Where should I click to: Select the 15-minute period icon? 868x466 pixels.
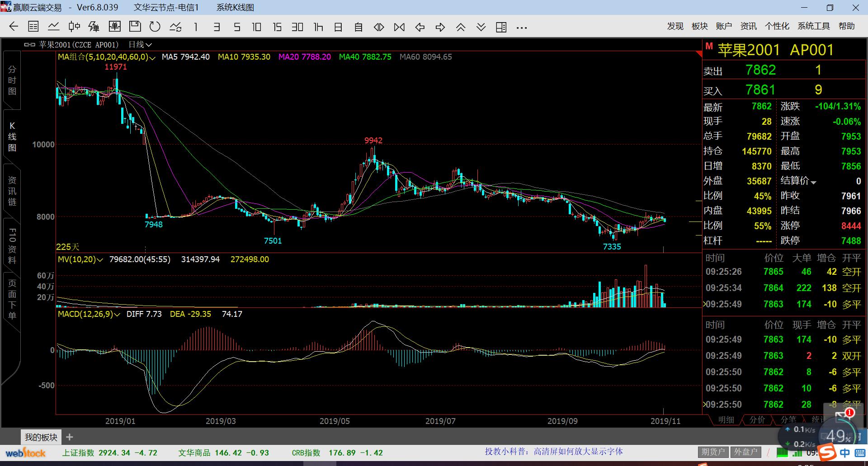click(x=277, y=27)
